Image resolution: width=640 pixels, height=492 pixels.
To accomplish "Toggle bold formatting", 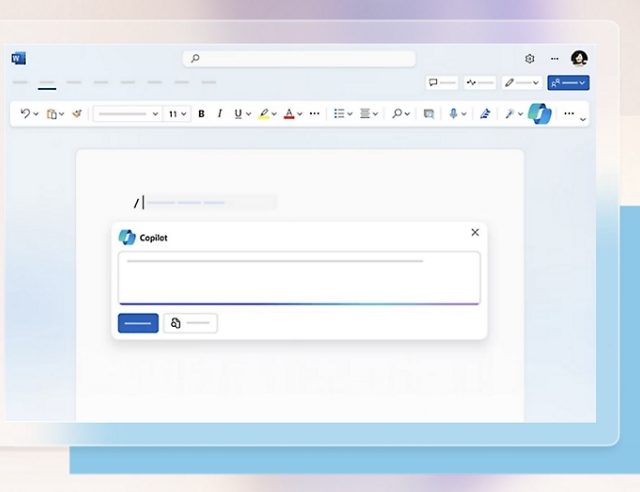I will coord(201,114).
